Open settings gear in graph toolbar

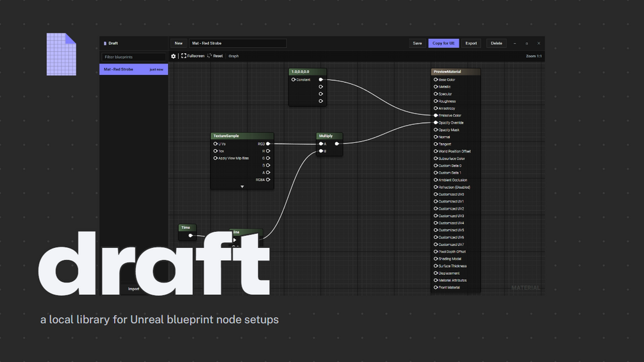pyautogui.click(x=173, y=56)
